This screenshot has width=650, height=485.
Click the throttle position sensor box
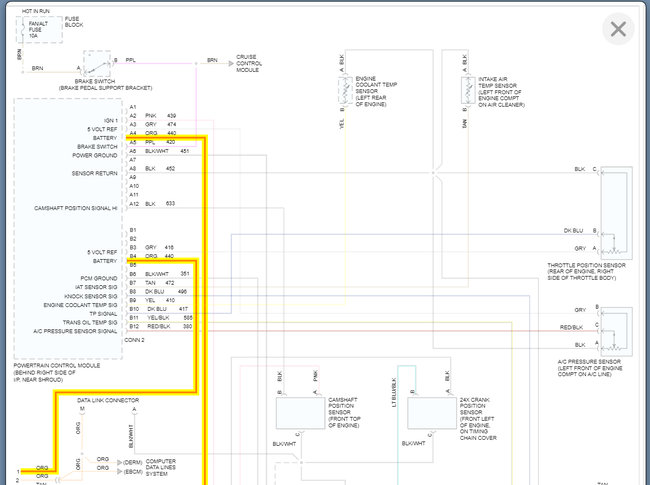click(x=612, y=212)
